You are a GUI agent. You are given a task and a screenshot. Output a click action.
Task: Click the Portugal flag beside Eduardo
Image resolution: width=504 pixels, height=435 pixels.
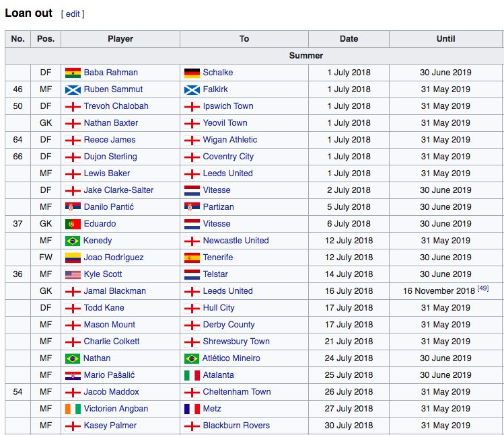pyautogui.click(x=73, y=225)
